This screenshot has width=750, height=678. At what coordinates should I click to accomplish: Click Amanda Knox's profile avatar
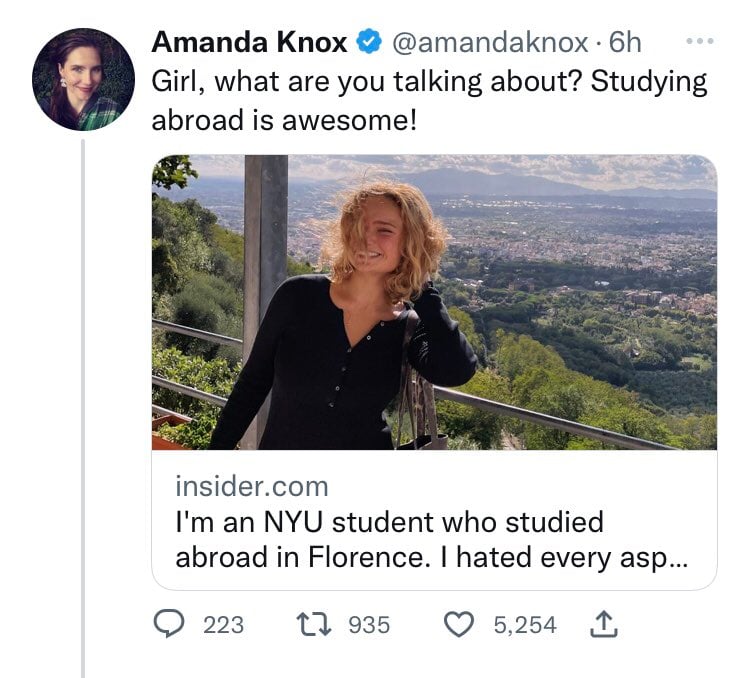83,79
